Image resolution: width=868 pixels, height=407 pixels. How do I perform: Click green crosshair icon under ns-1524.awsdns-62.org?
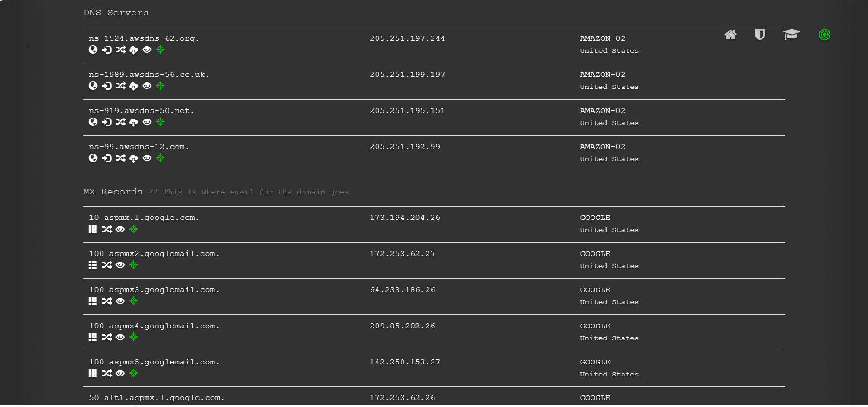point(160,50)
